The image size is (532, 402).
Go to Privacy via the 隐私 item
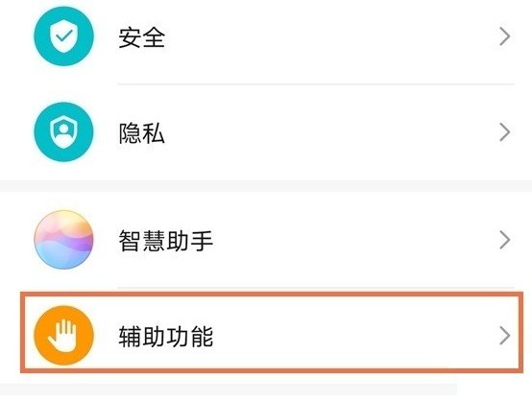tap(266, 132)
